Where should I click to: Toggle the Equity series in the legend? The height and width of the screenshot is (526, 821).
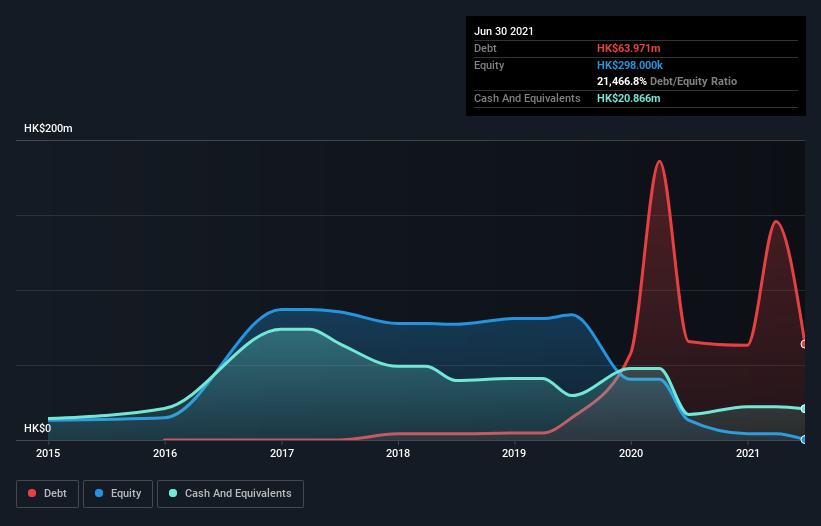click(118, 494)
